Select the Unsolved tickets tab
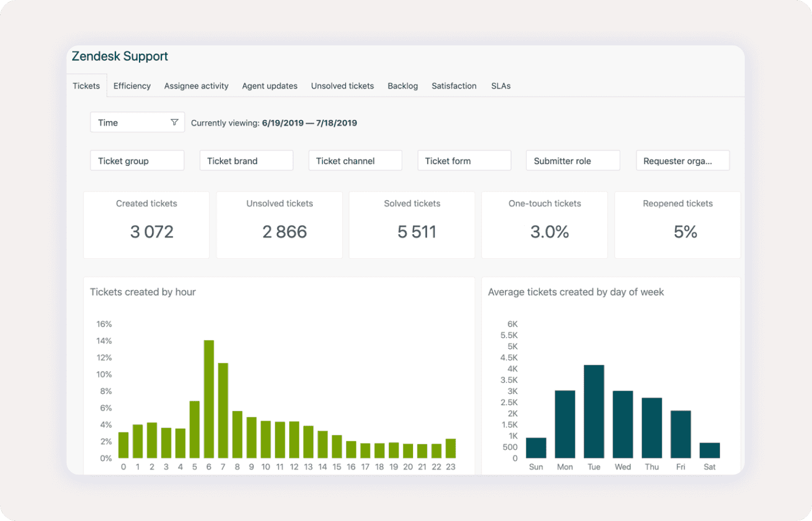Viewport: 812px width, 521px height. point(342,86)
